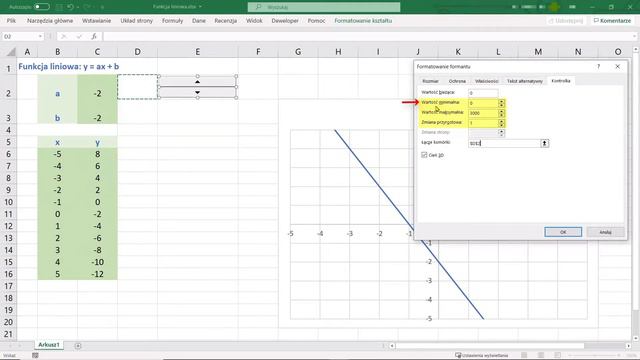Viewport: 640px width, 360px height.
Task: Click the Udostępnij button
Action: tap(566, 20)
